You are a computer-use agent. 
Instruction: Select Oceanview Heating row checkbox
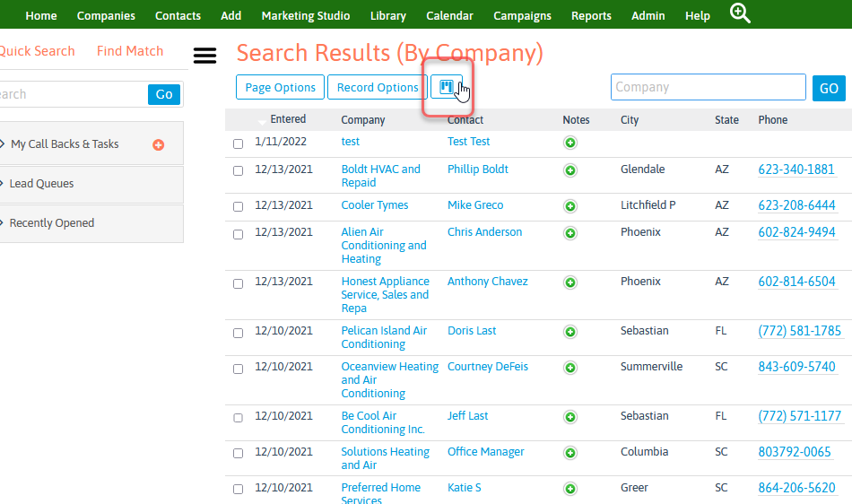[x=238, y=369]
